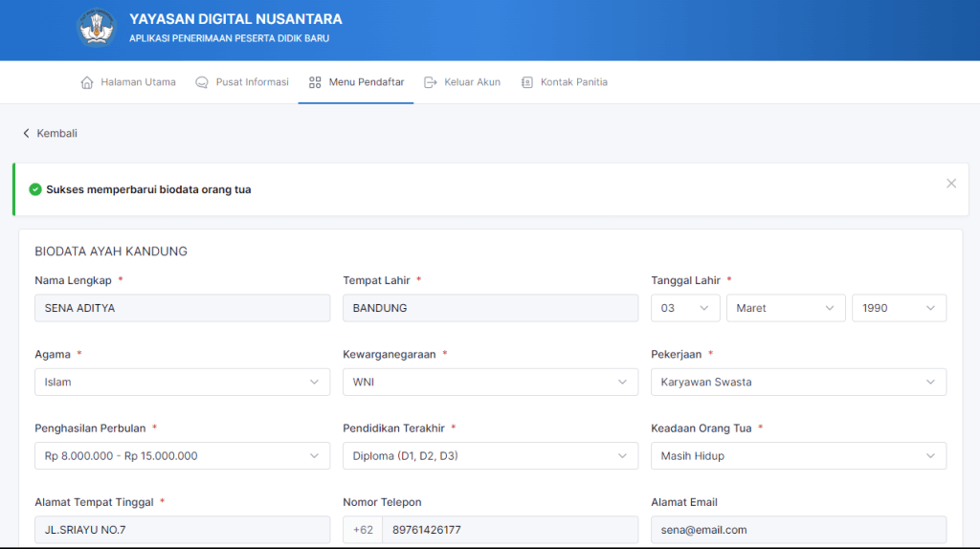Screen dimensions: 980x549
Task: Click the Yayasan Digital Nusantara logo emblem
Action: click(x=96, y=29)
